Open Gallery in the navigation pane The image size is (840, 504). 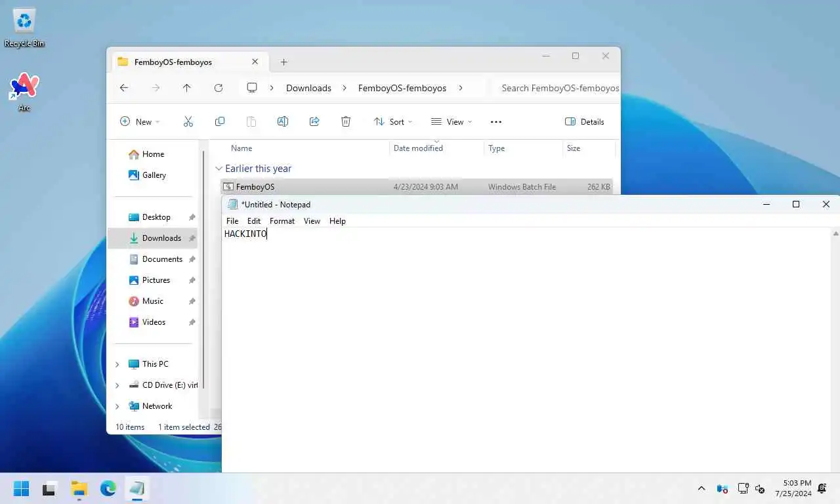click(154, 175)
